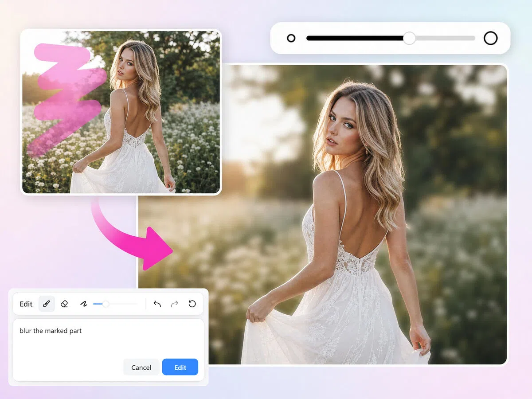Adjust the brush size slider in Edit toolbar
This screenshot has height=399, width=532.
tap(115, 304)
